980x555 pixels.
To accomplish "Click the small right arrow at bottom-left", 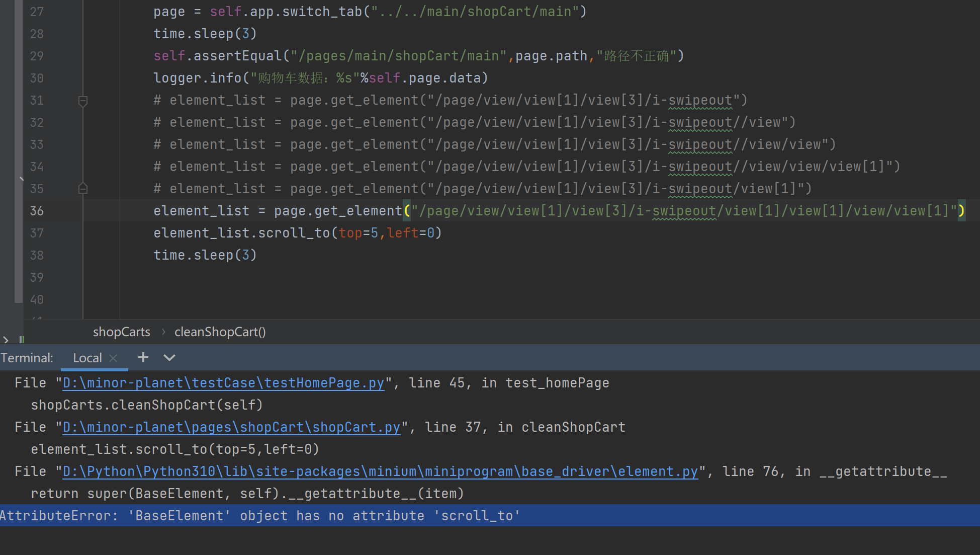I will tap(6, 340).
